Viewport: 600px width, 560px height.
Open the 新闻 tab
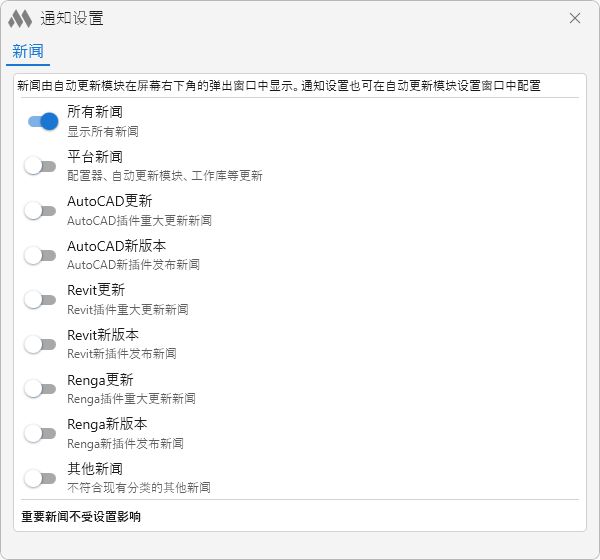pos(28,51)
